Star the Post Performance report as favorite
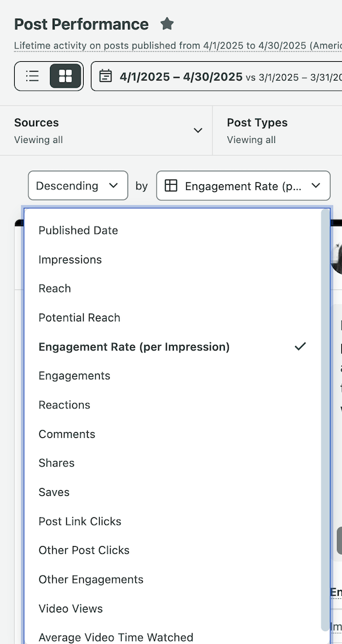Screen dimensions: 342x644 (x=167, y=24)
